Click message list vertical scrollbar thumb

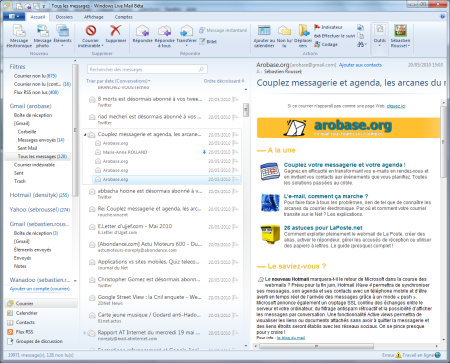(x=246, y=110)
